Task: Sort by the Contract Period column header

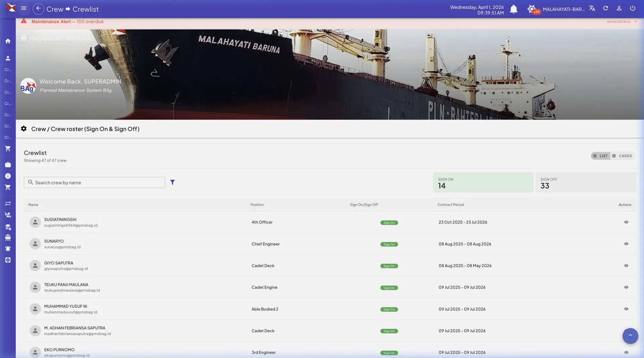Action: tap(450, 204)
